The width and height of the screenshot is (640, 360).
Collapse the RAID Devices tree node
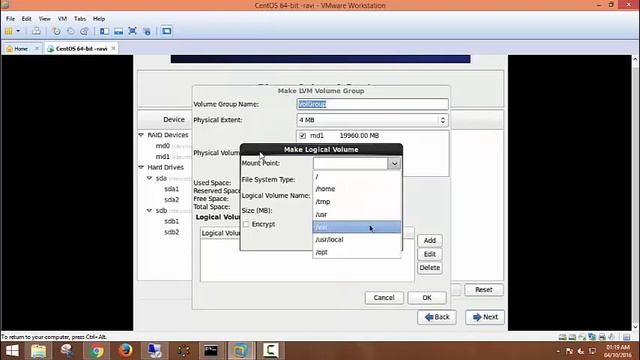point(141,135)
